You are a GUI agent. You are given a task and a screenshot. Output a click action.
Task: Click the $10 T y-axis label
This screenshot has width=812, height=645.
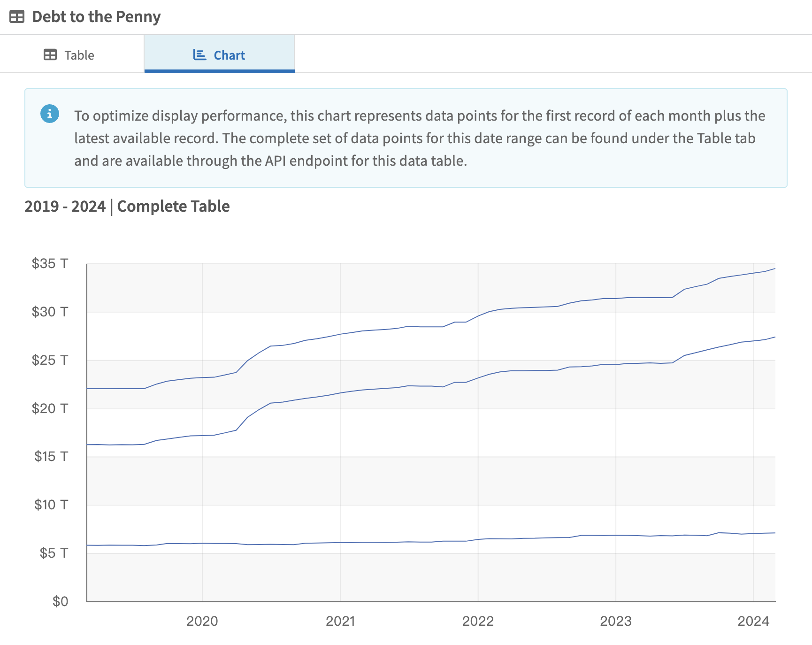click(x=51, y=505)
